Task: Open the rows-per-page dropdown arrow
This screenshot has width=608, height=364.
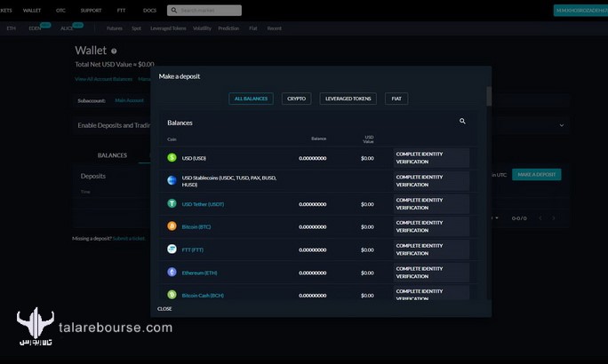Action: [x=497, y=218]
